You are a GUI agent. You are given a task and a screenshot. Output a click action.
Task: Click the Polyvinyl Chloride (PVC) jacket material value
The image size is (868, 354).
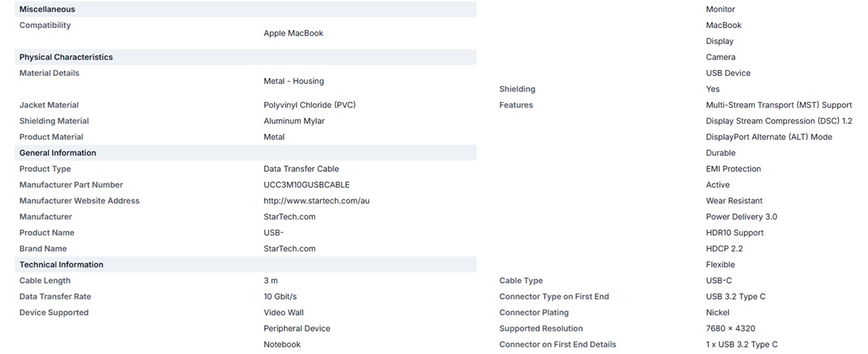pos(310,105)
